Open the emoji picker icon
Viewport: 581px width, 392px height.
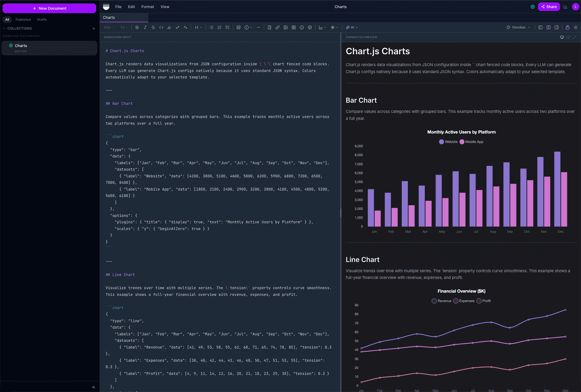[x=302, y=27]
